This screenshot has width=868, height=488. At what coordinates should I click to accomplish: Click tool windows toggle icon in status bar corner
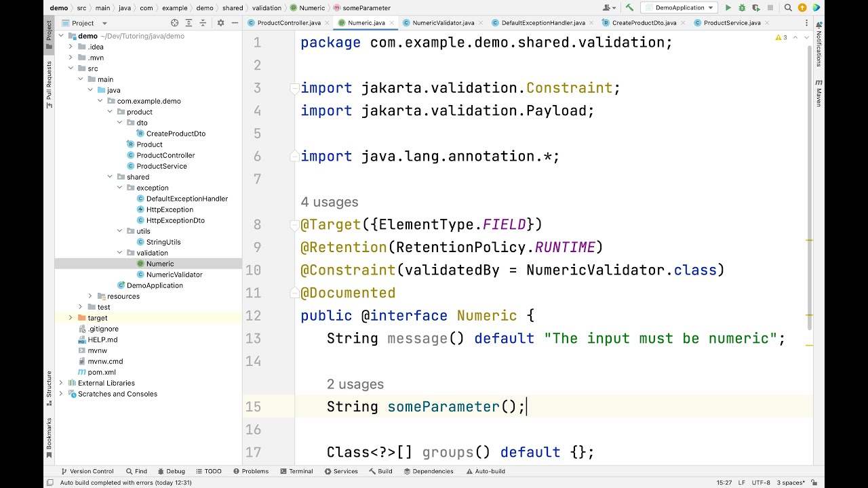click(x=50, y=483)
